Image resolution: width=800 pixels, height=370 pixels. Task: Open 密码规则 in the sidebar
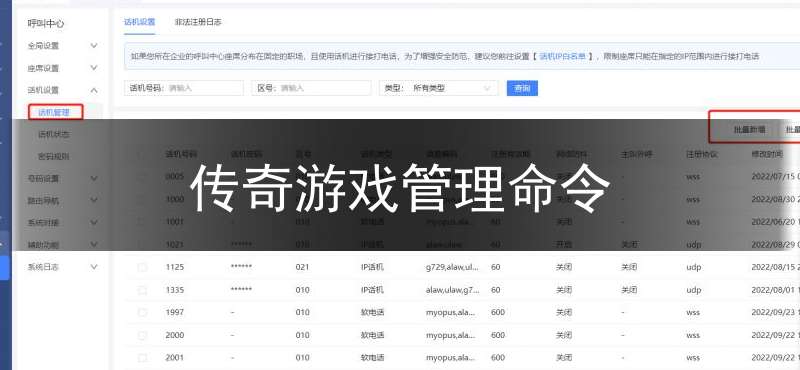(x=54, y=156)
